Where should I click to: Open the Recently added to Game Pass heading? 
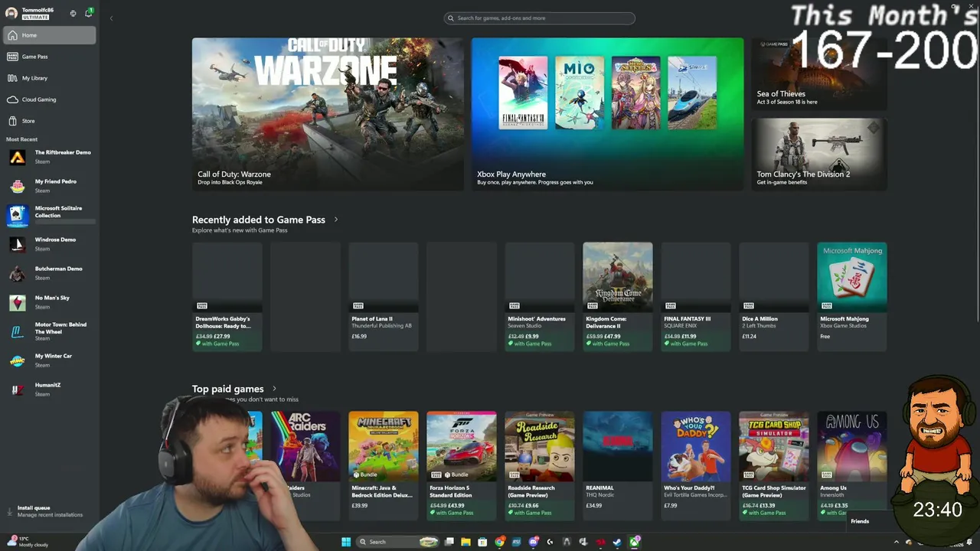point(259,220)
